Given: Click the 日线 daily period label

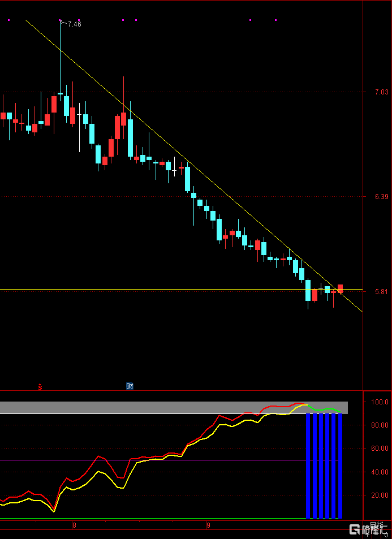Looking at the screenshot, I should (377, 524).
